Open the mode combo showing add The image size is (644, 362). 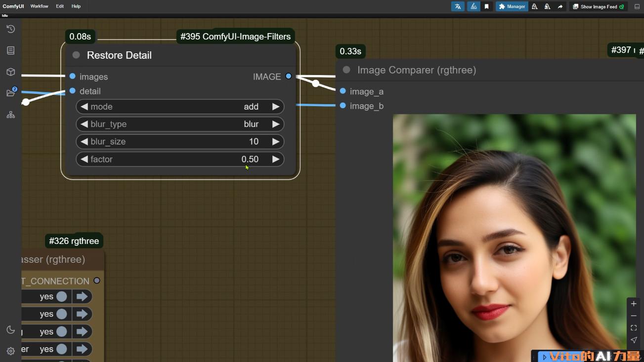[x=180, y=107]
